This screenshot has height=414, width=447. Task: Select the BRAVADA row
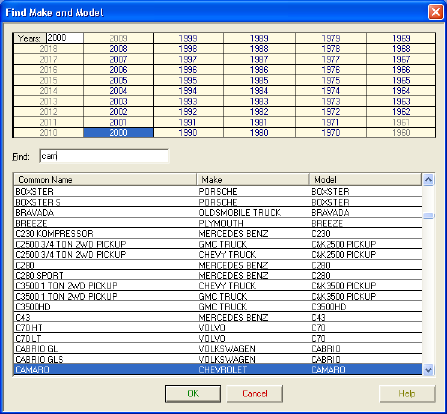tap(218, 212)
